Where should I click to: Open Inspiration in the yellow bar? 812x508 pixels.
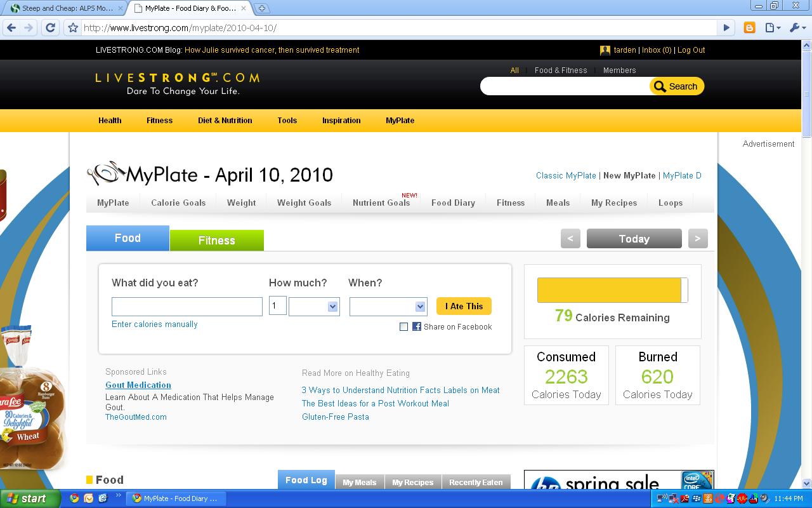(x=341, y=120)
